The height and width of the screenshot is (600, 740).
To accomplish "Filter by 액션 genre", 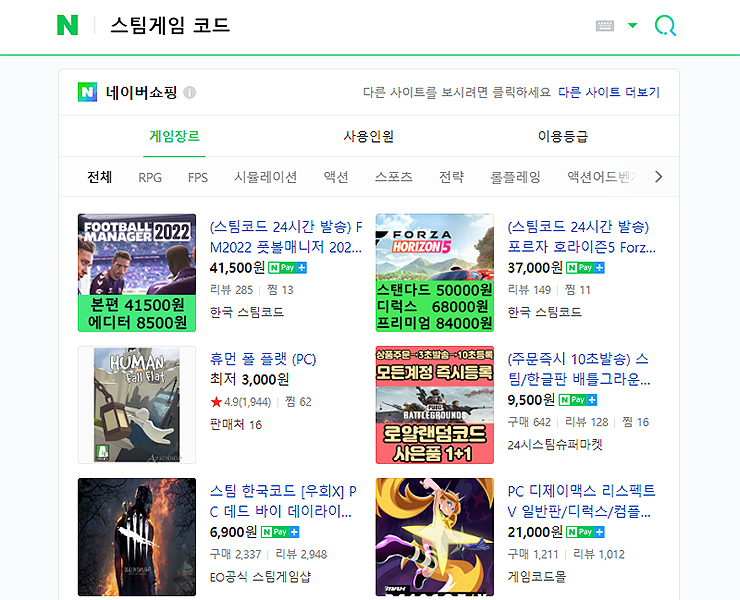I will click(336, 177).
